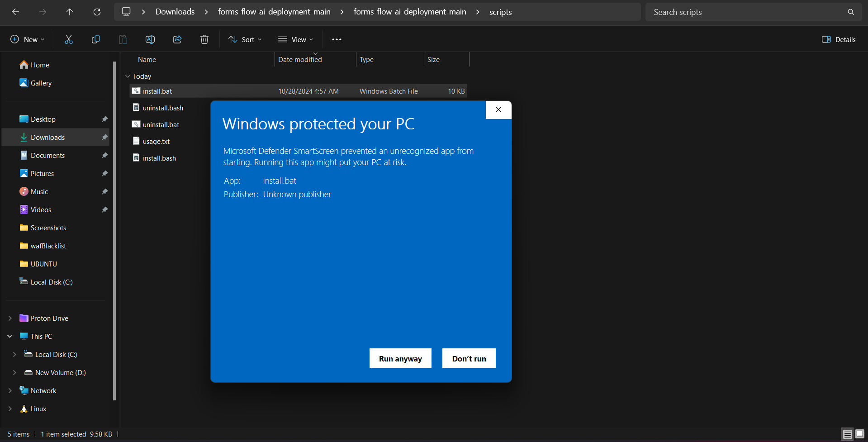This screenshot has width=868, height=442.
Task: Click Downloads in the address breadcrumb
Action: tap(175, 12)
